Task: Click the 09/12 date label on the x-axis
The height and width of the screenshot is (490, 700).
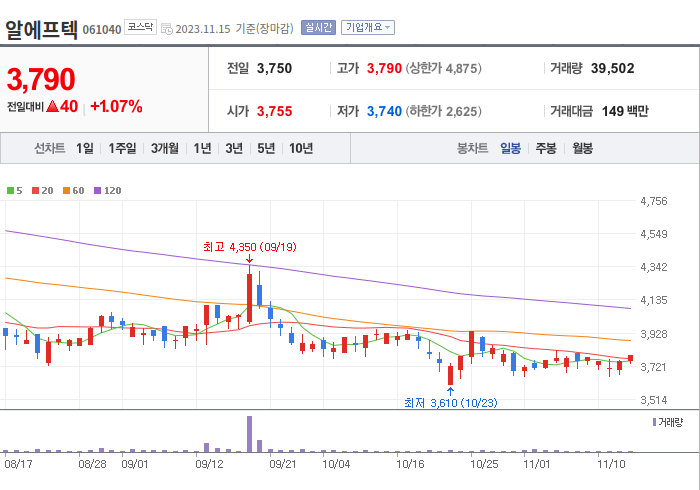Action: coord(209,465)
